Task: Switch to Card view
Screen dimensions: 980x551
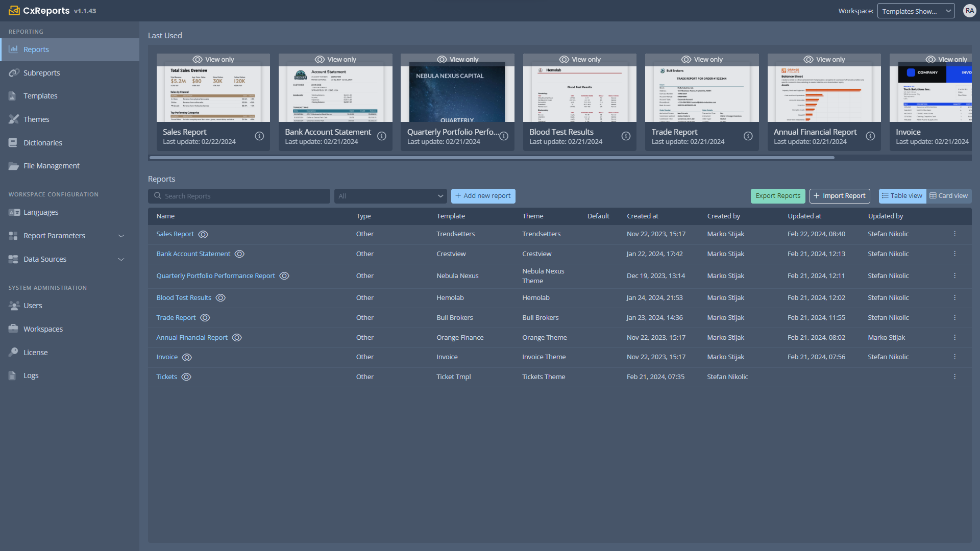Action: pos(949,195)
